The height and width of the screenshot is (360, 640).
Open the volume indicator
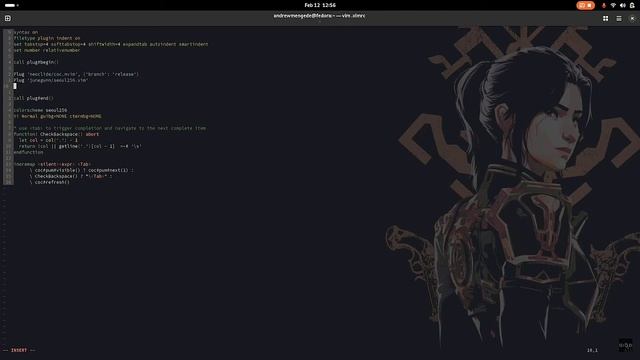click(x=622, y=5)
